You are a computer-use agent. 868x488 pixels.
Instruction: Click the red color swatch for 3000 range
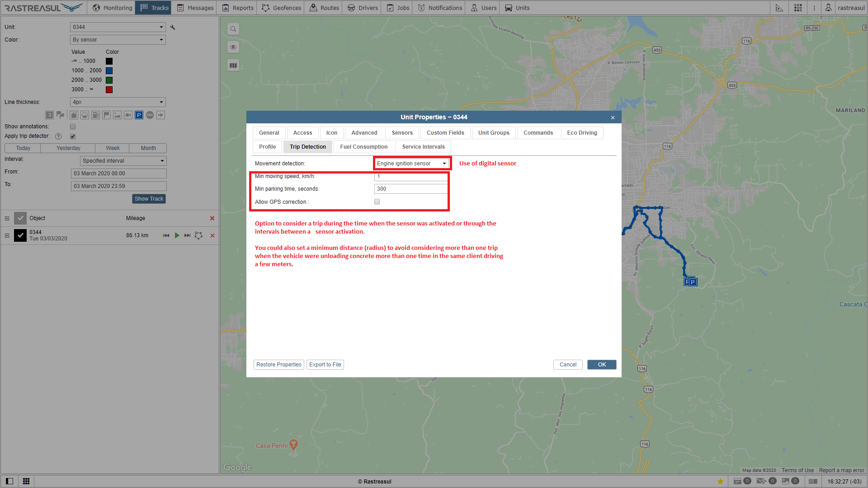[x=109, y=89]
